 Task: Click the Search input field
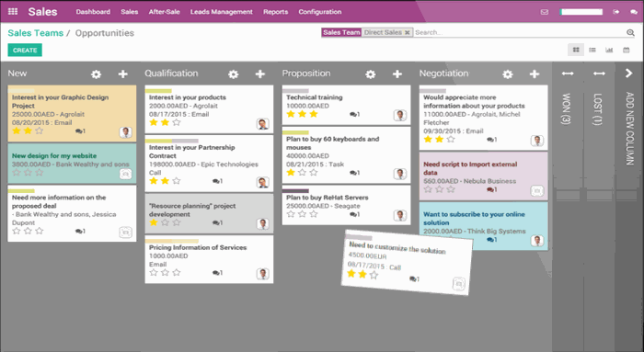click(519, 32)
